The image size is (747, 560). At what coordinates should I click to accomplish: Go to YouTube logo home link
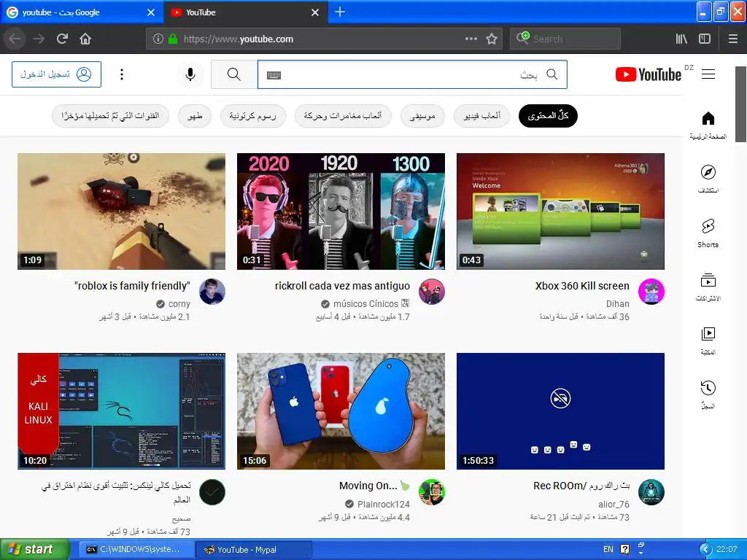(649, 75)
